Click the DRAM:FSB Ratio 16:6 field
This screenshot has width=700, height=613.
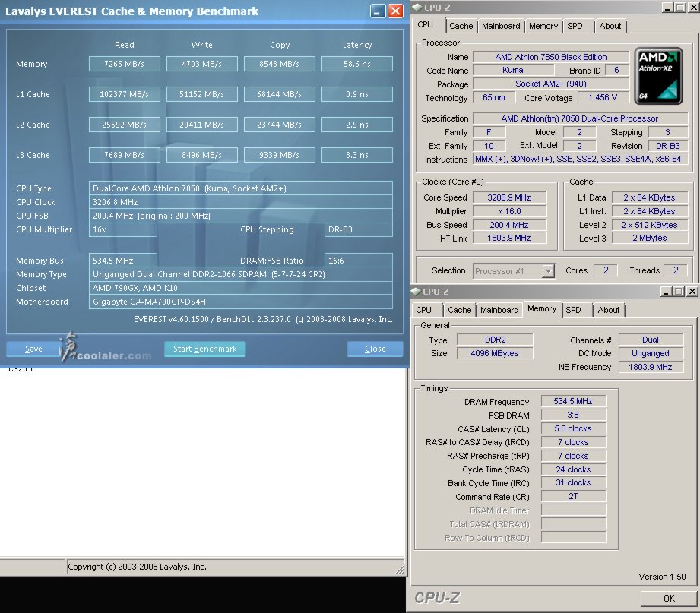coord(359,261)
